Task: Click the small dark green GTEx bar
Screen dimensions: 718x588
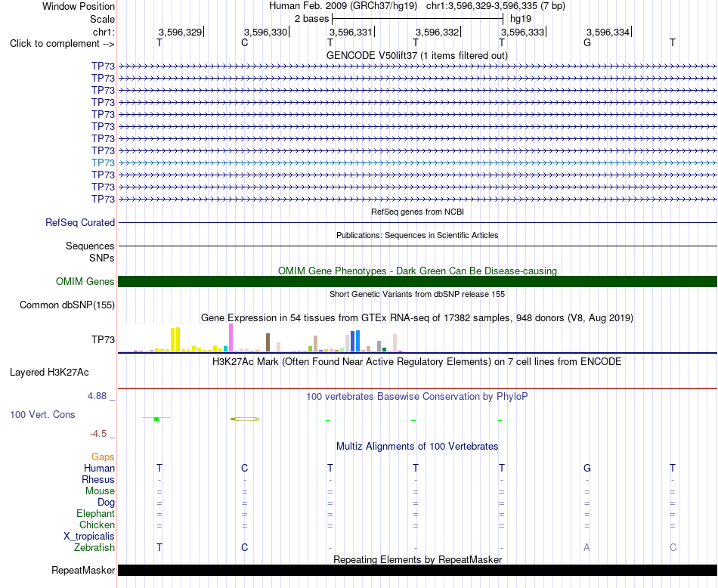Action: pyautogui.click(x=384, y=349)
